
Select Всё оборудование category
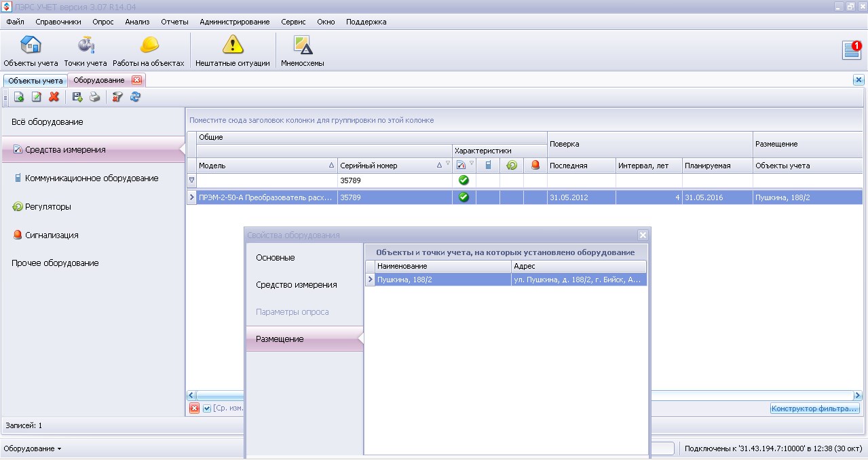click(x=93, y=122)
